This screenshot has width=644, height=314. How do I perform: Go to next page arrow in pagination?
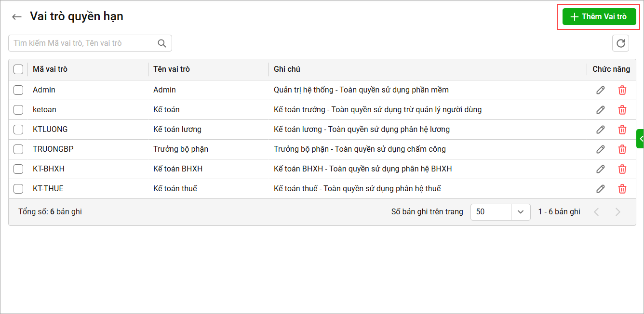coord(618,212)
